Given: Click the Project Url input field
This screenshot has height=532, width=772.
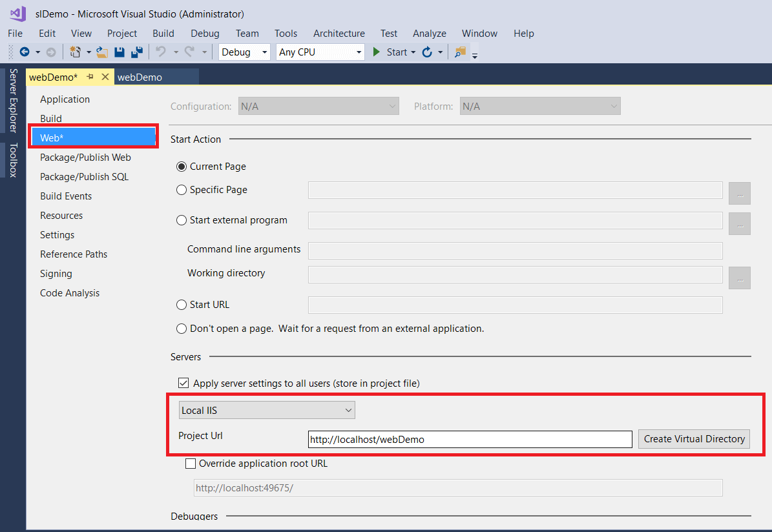Looking at the screenshot, I should (x=470, y=439).
